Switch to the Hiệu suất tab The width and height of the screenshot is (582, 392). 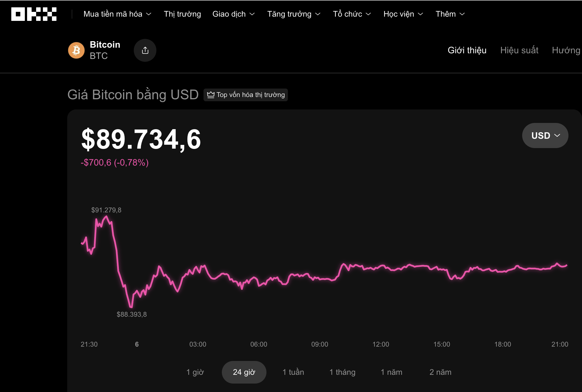[519, 50]
